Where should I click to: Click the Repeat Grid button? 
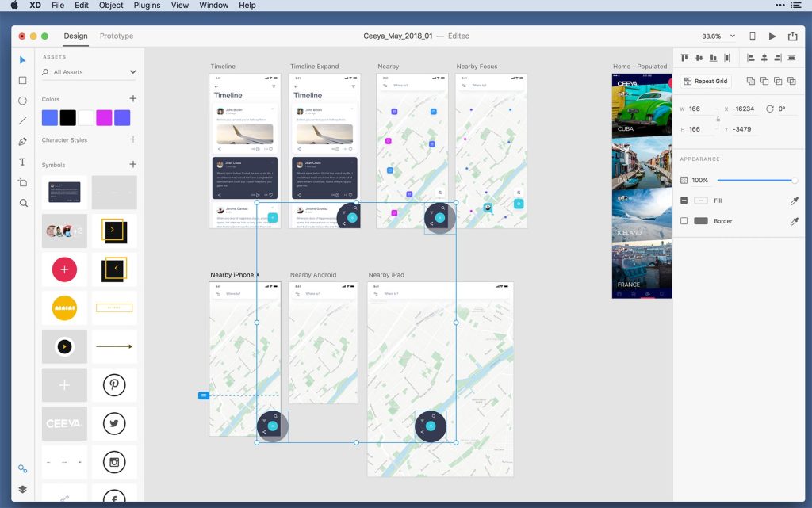704,80
